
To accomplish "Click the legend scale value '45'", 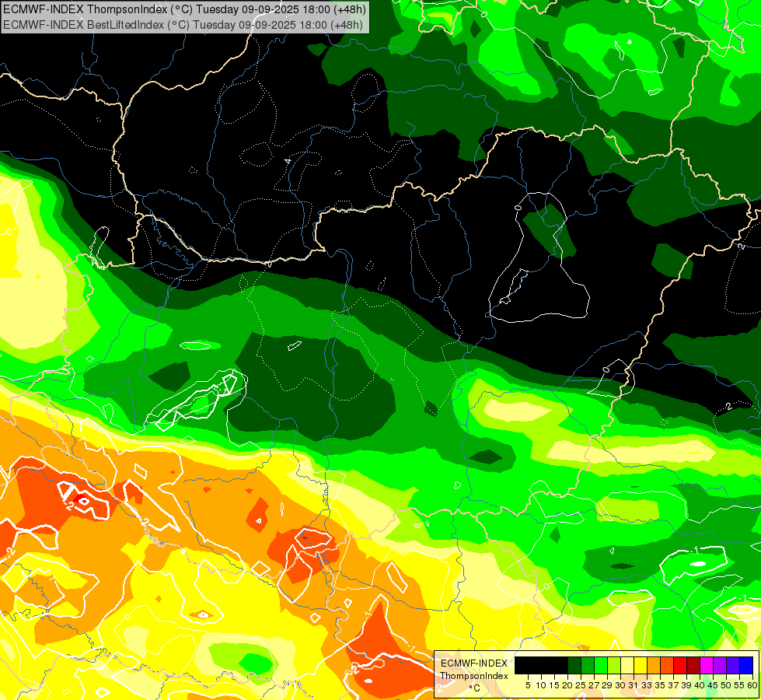I will (x=713, y=685).
